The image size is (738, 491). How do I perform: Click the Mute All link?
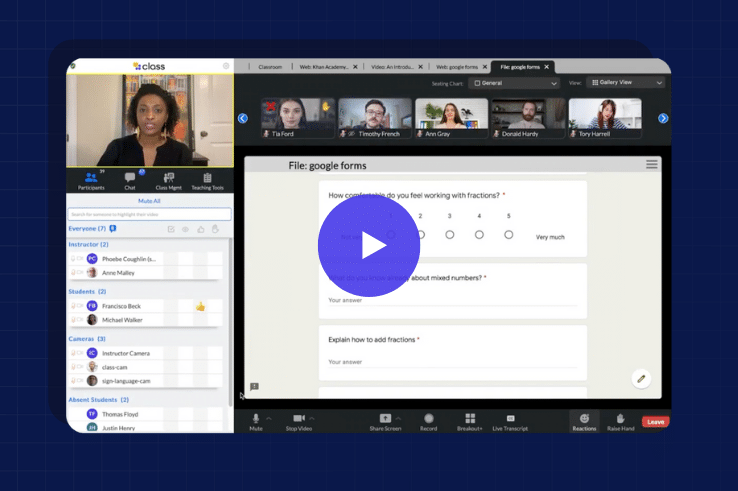[x=149, y=201]
